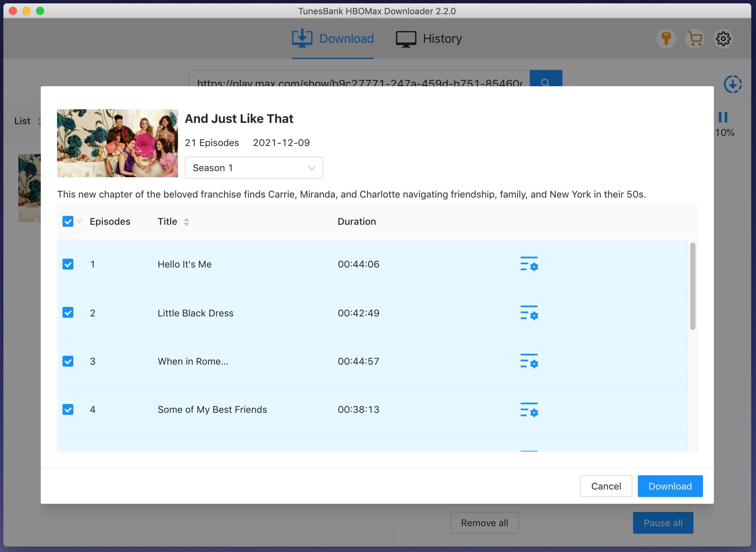Click the title Hello It's Me
This screenshot has height=552, width=756.
[x=184, y=264]
